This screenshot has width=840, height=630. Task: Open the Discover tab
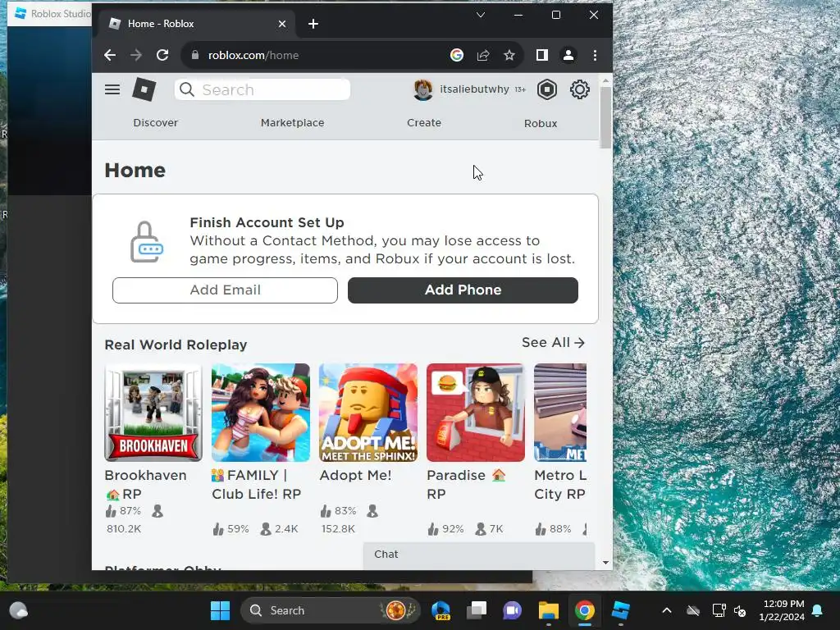[155, 123]
